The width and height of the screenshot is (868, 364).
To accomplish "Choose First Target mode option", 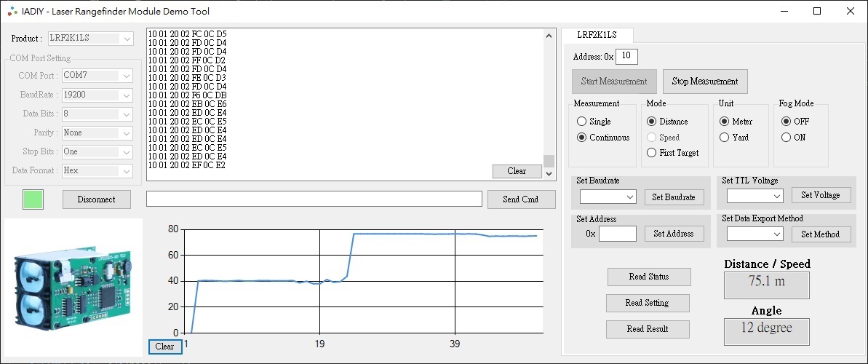I will point(652,153).
